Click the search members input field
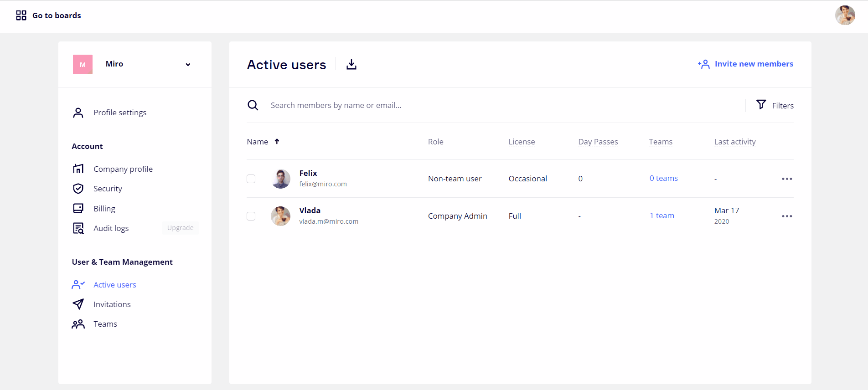This screenshot has width=868, height=390. coord(501,105)
